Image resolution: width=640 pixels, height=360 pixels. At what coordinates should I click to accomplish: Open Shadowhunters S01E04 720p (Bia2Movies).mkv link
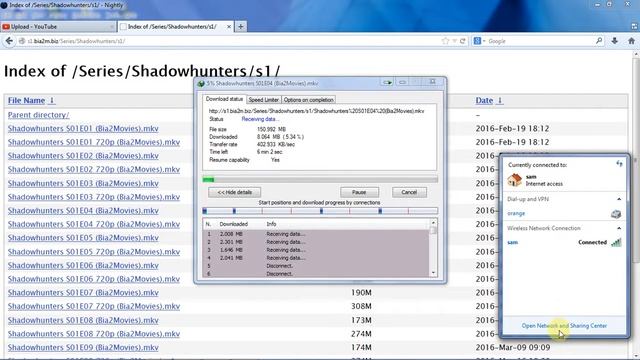[94, 224]
